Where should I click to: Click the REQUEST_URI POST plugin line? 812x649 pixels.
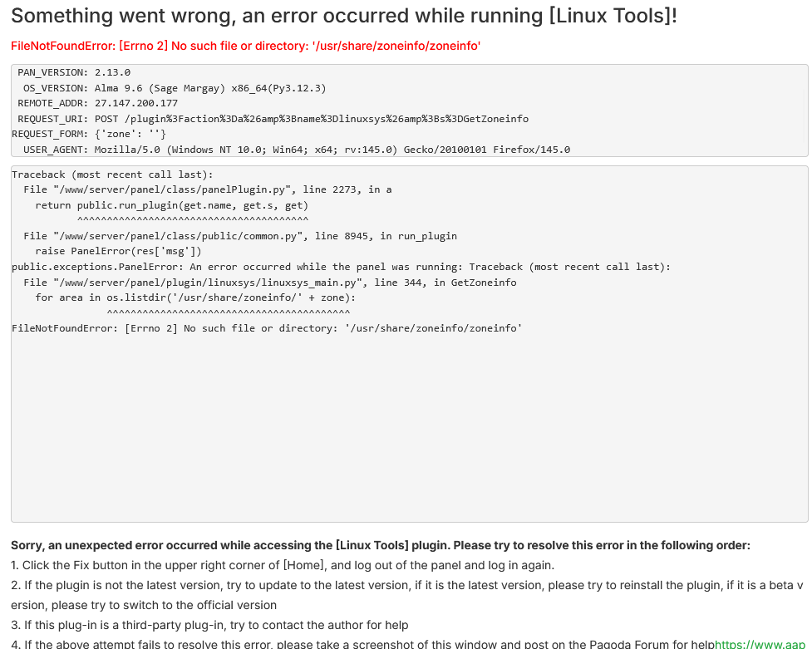[273, 119]
